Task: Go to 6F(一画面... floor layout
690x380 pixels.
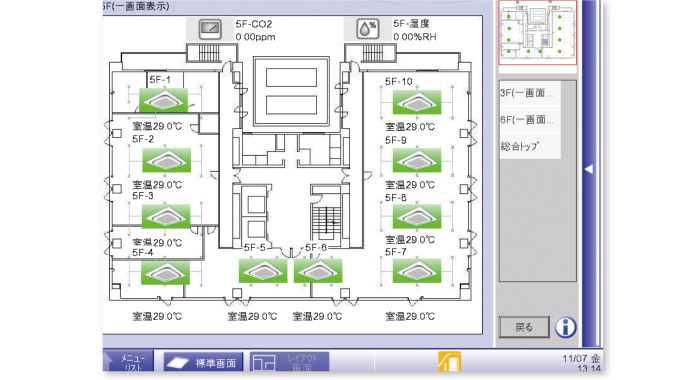Action: pyautogui.click(x=529, y=120)
